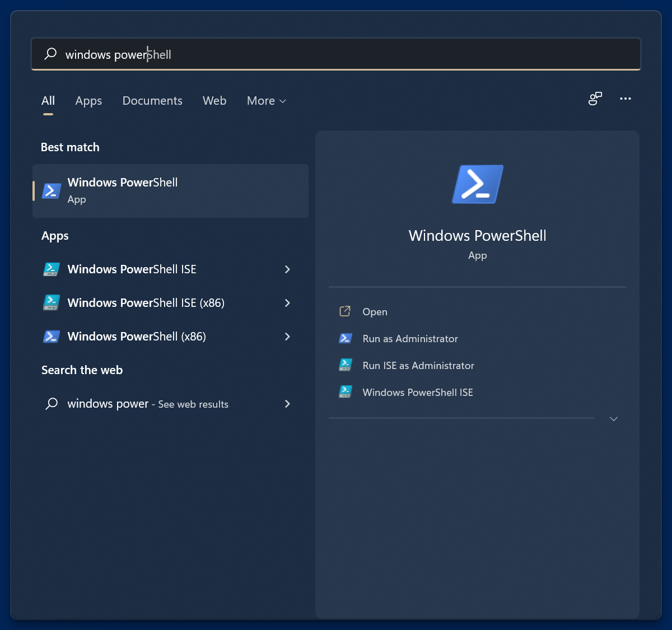Switch to the Documents tab
This screenshot has width=672, height=630.
point(152,101)
